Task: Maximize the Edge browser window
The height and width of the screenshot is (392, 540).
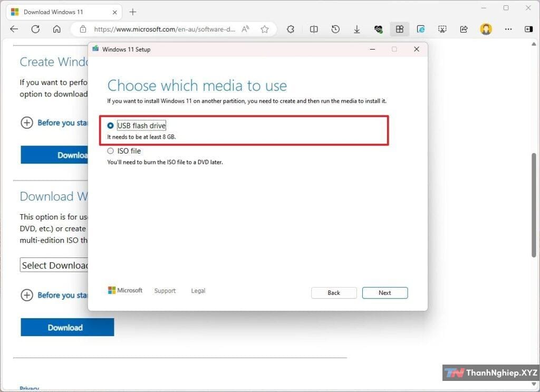Action: tap(506, 7)
